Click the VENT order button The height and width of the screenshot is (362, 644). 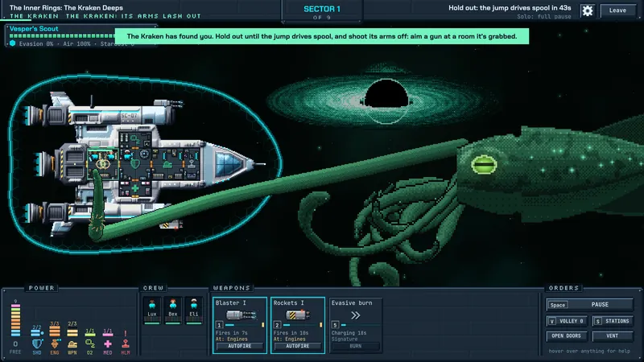tap(613, 336)
